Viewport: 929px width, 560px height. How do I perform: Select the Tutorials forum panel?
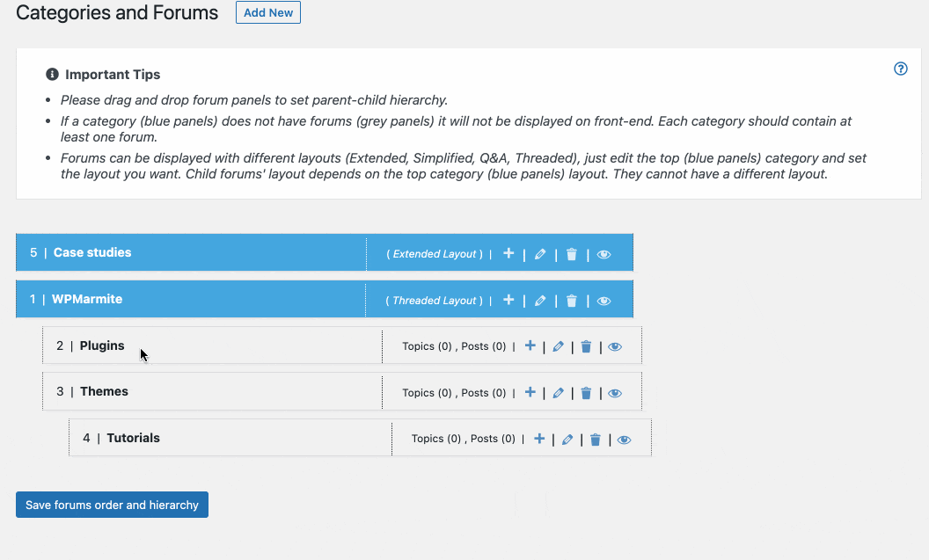point(360,438)
